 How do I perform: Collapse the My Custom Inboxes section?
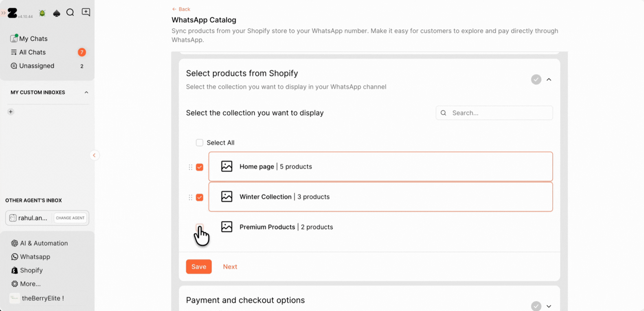86,92
